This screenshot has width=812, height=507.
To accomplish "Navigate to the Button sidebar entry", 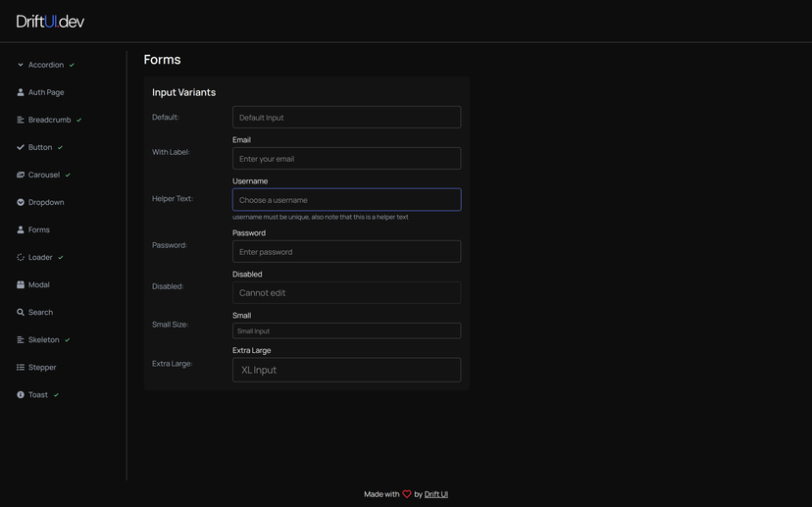I will click(40, 147).
